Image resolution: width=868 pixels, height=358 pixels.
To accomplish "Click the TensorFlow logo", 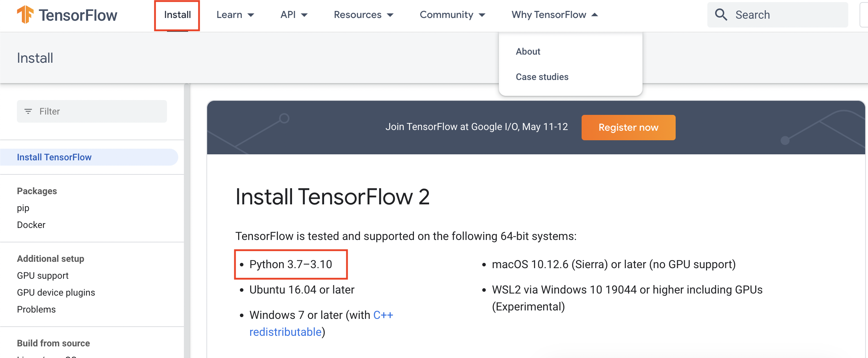I will [x=67, y=15].
